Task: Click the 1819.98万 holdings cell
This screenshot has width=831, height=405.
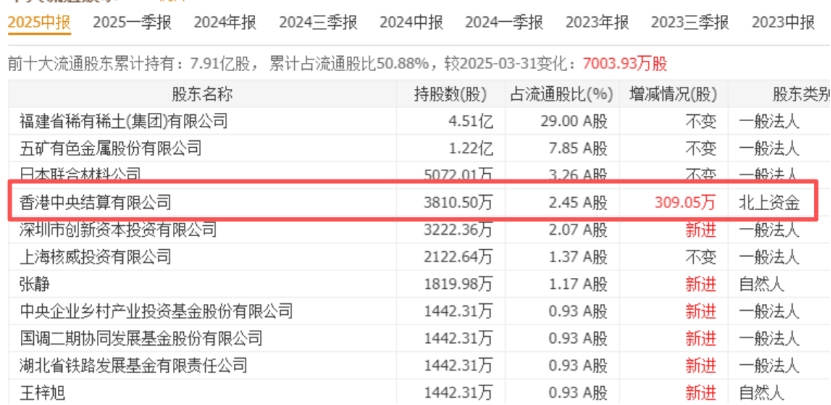Action: tap(458, 284)
